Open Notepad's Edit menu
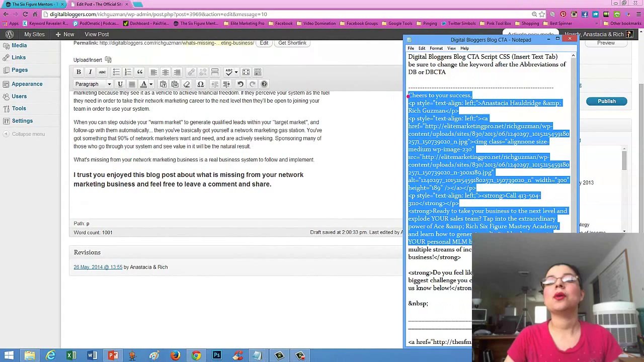 coord(422,48)
